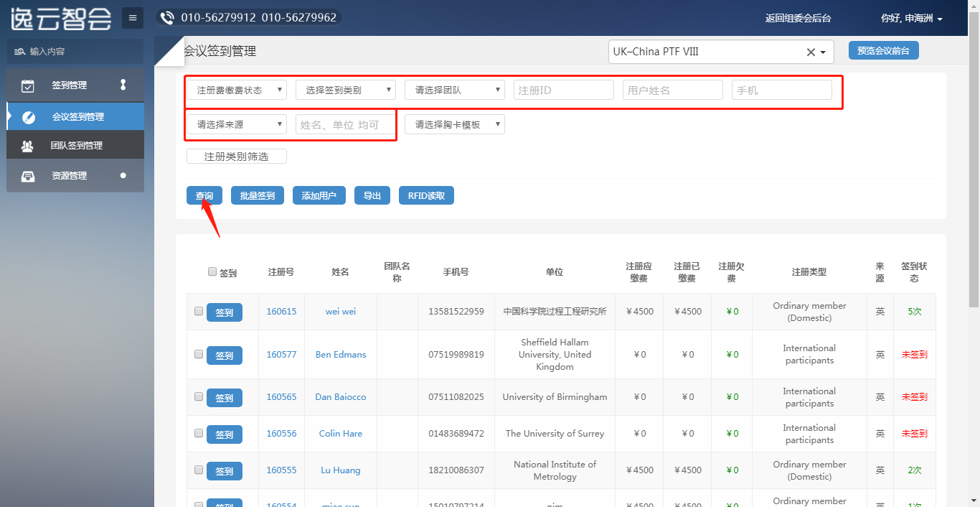Click the 手机 input field
Screen dimensions: 980x507
click(x=782, y=90)
